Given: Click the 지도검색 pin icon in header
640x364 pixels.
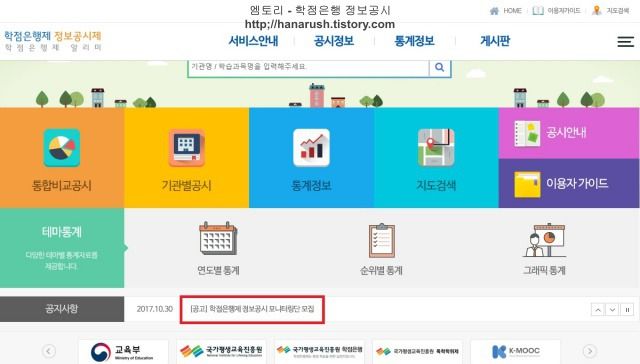Looking at the screenshot, I should pyautogui.click(x=597, y=11).
